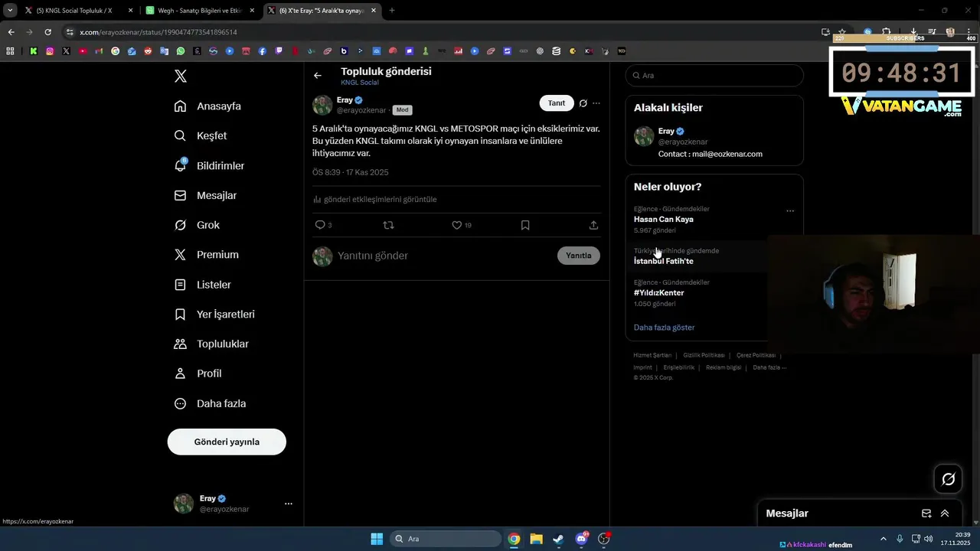The height and width of the screenshot is (551, 980).
Task: Click the Grok icon on the post
Action: [583, 103]
